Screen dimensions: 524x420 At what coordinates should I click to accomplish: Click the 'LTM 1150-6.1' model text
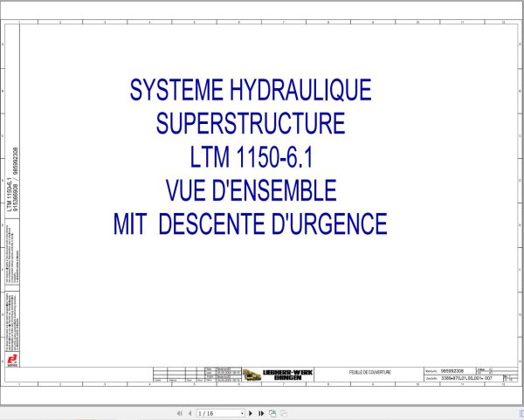tap(252, 157)
